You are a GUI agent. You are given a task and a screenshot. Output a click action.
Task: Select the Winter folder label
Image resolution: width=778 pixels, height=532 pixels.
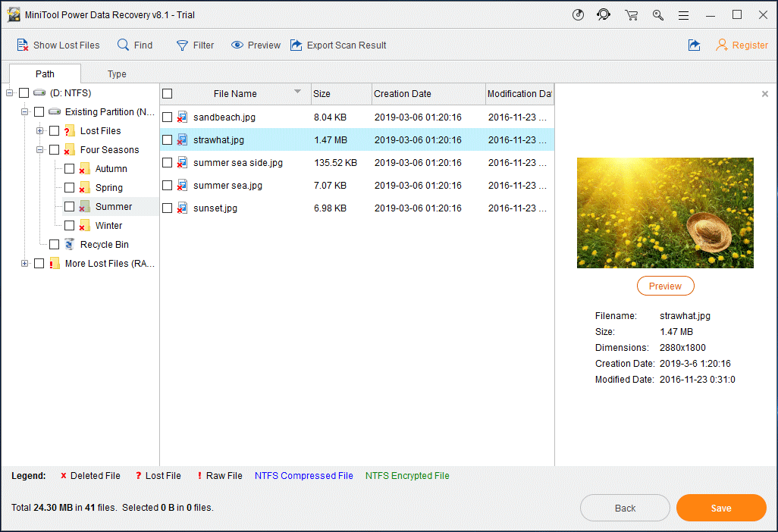click(108, 226)
